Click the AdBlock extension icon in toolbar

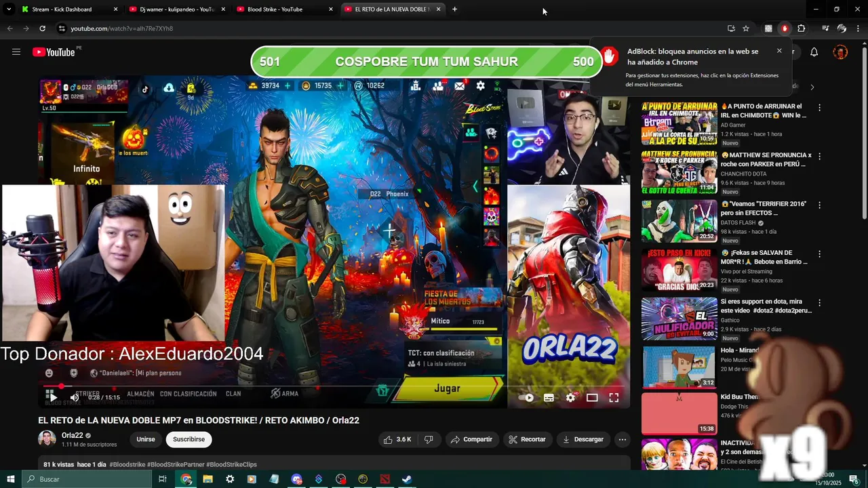click(x=785, y=28)
